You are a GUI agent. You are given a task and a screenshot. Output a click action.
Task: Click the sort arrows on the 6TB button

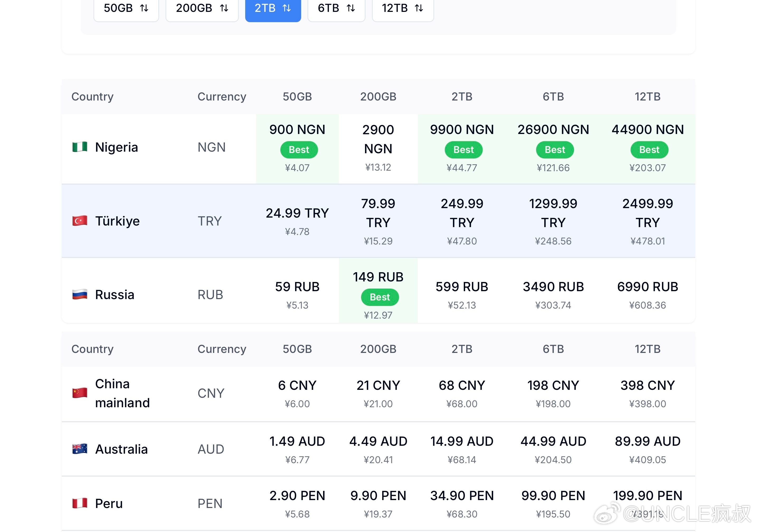click(x=351, y=8)
